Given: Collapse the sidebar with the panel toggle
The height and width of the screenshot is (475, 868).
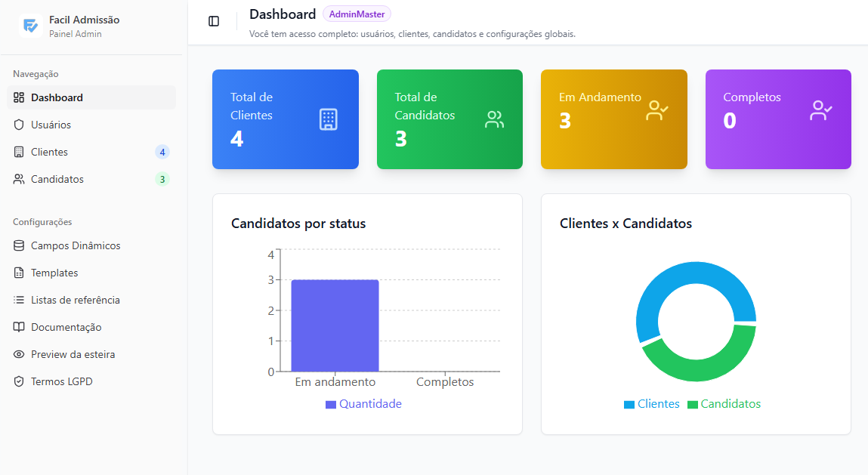Looking at the screenshot, I should coord(214,21).
